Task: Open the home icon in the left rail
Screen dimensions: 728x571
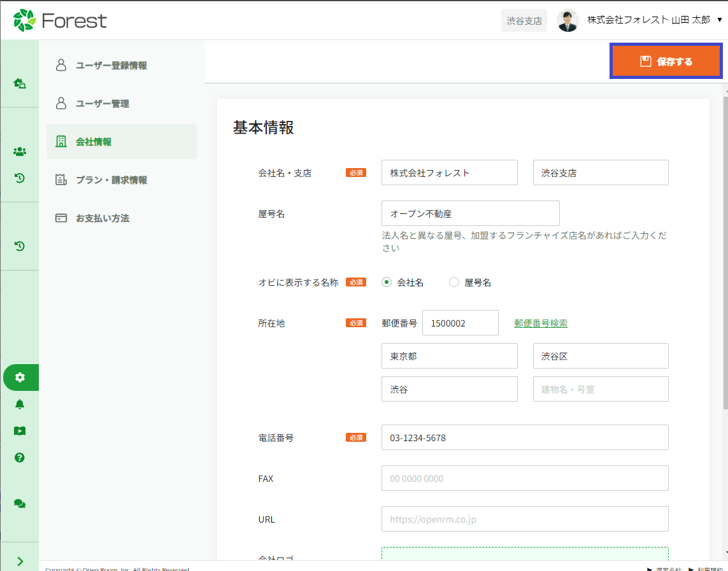Action: tap(20, 83)
